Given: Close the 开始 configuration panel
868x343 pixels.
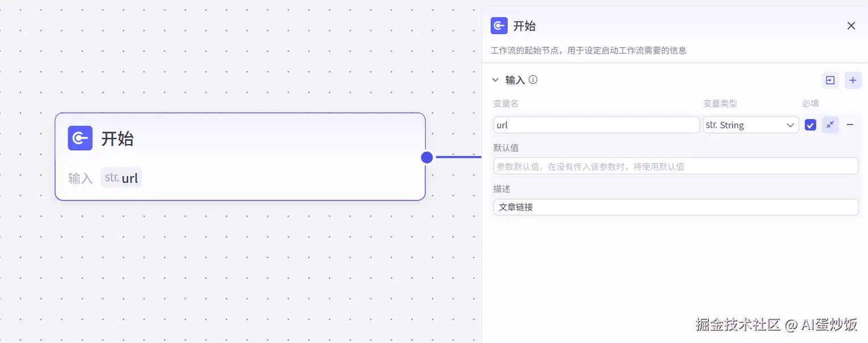Looking at the screenshot, I should tap(851, 26).
